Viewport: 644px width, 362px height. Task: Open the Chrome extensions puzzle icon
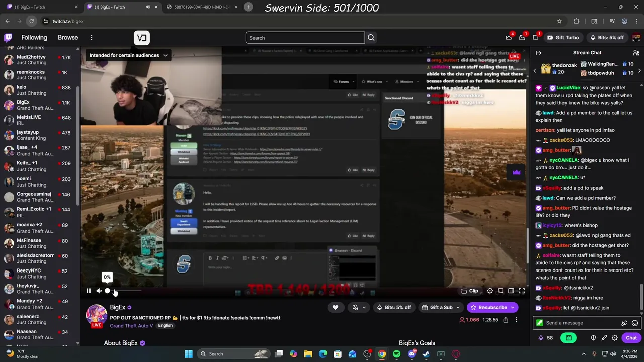[577, 21]
